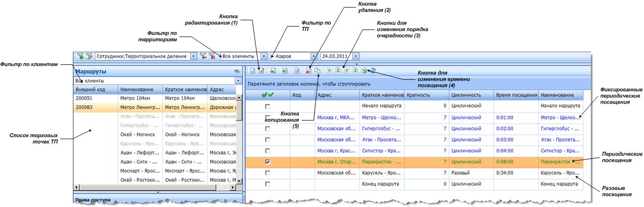
Task: Click the Время посещения column header
Action: [x=515, y=95]
